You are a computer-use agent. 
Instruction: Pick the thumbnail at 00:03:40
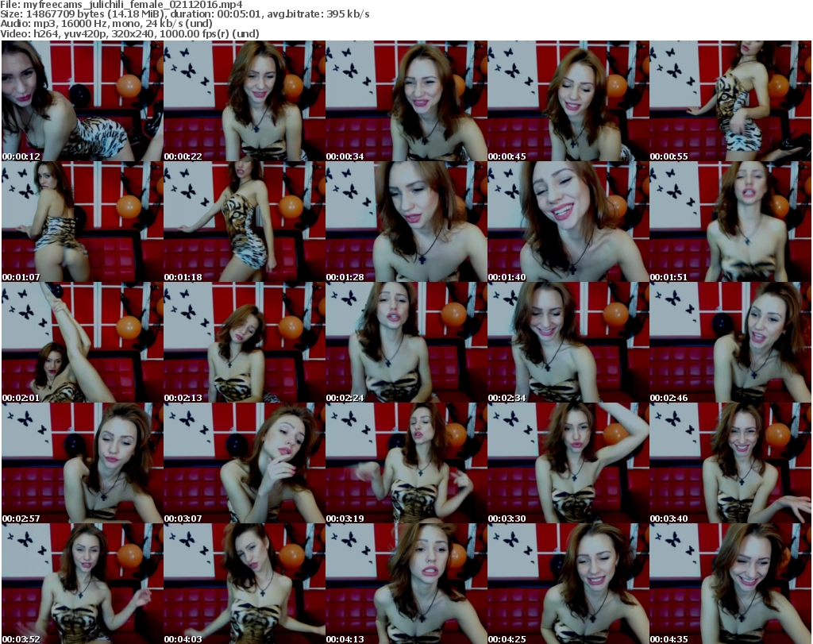[x=730, y=463]
